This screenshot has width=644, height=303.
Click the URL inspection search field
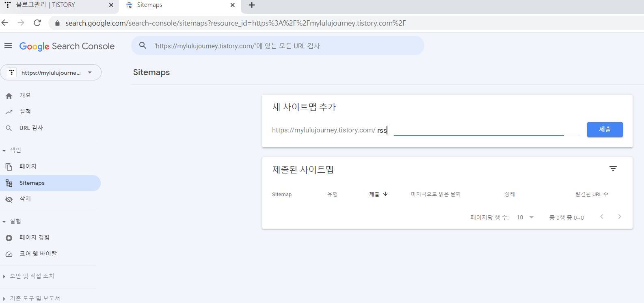click(278, 45)
